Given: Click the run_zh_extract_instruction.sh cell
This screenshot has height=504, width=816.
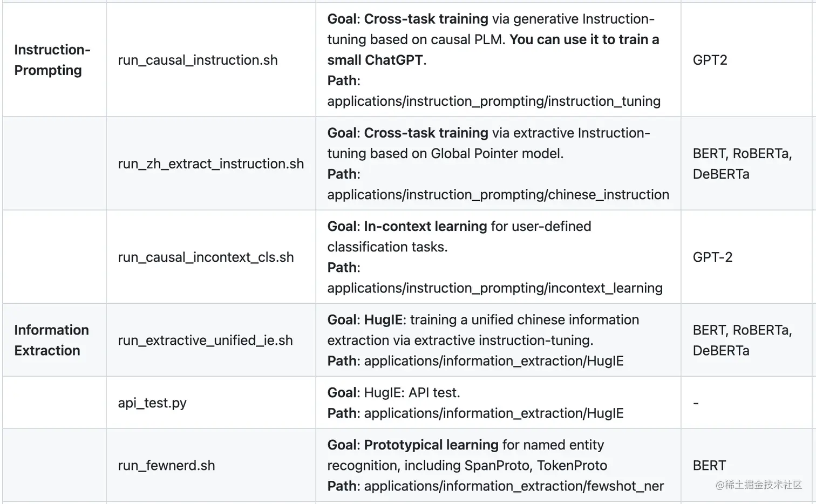Looking at the screenshot, I should click(210, 164).
